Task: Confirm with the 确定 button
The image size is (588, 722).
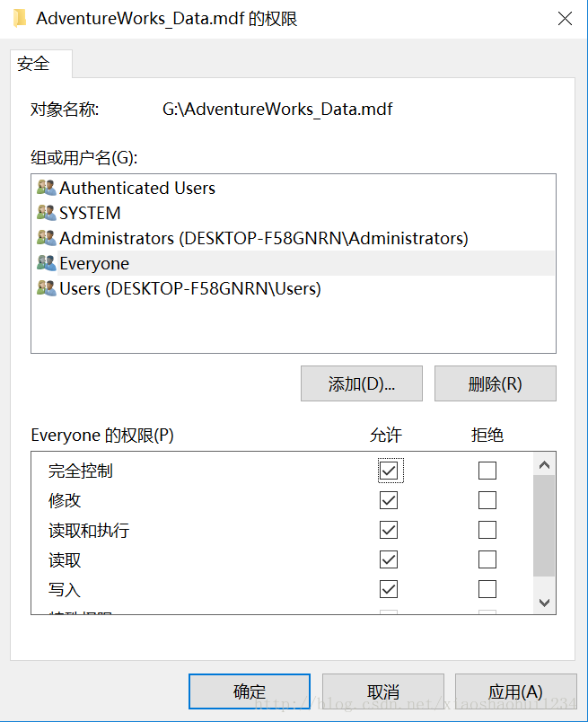Action: coord(250,691)
